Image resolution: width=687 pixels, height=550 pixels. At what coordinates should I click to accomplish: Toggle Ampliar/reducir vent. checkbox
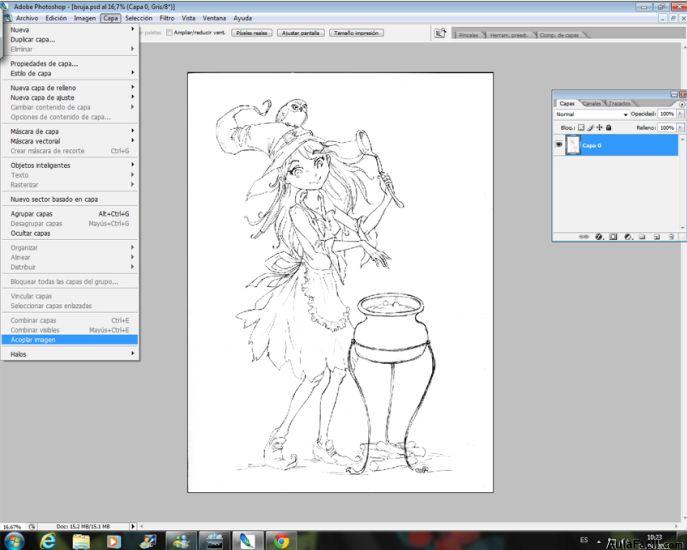coord(169,33)
